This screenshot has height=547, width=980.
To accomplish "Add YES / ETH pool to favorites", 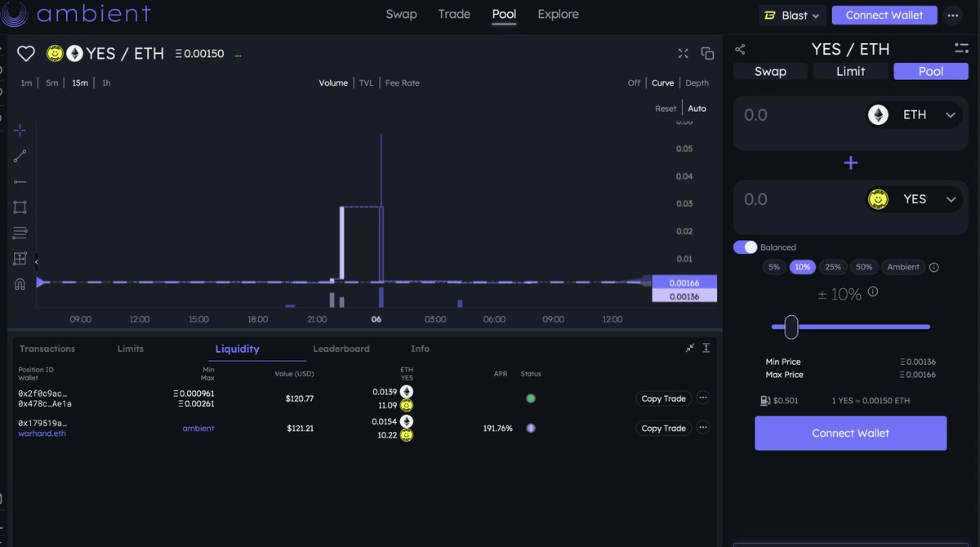I will (x=26, y=54).
